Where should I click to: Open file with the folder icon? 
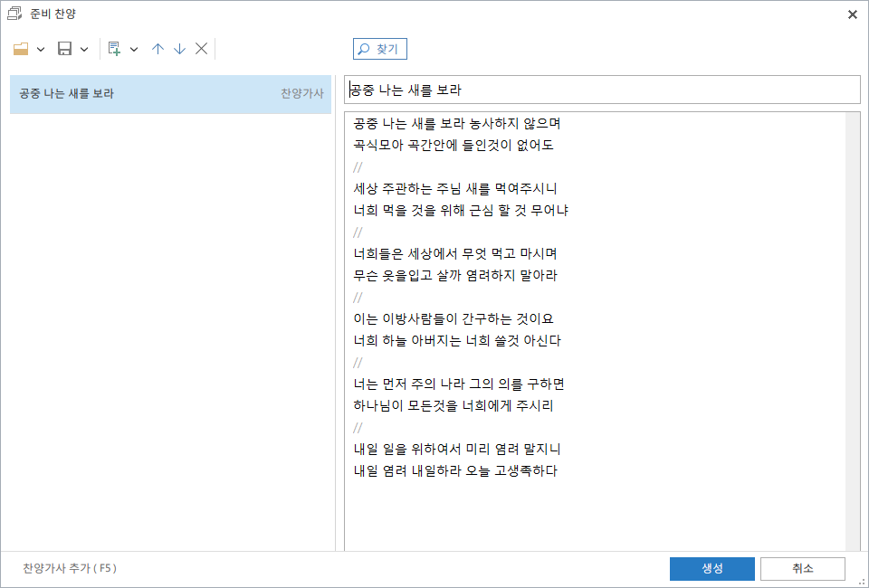pos(21,49)
